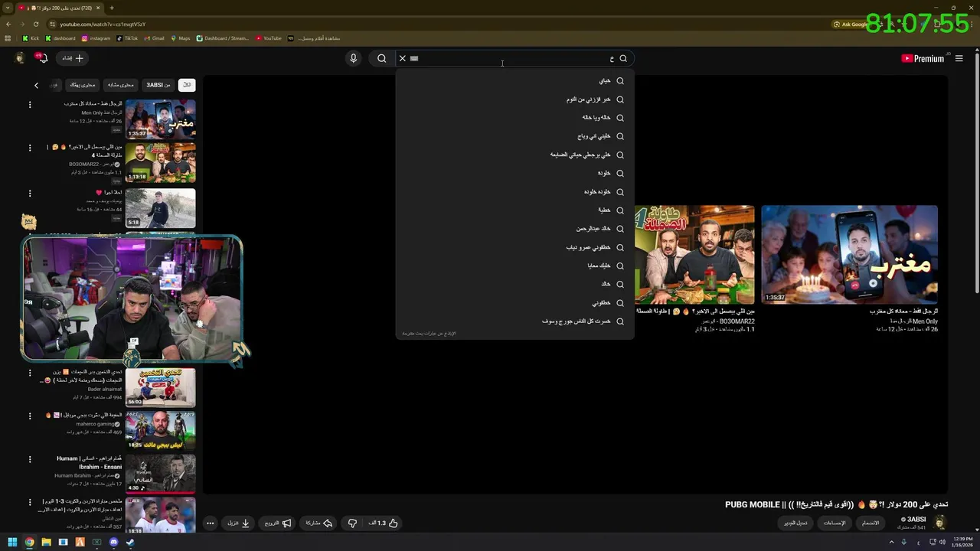Image resolution: width=980 pixels, height=551 pixels.
Task: Choose search suggestion 'خطفوني'
Action: 514,303
